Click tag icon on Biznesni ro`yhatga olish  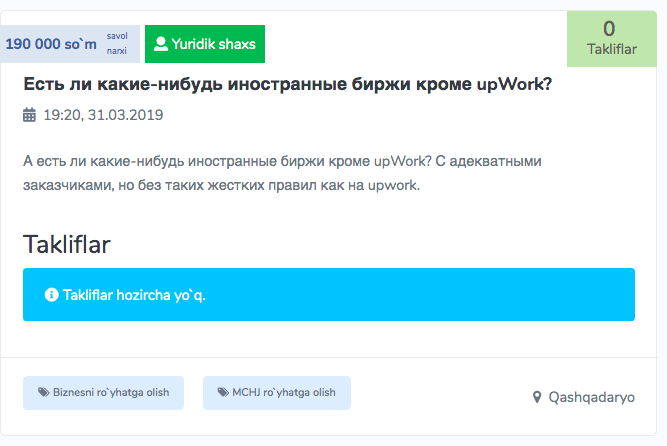coord(43,393)
